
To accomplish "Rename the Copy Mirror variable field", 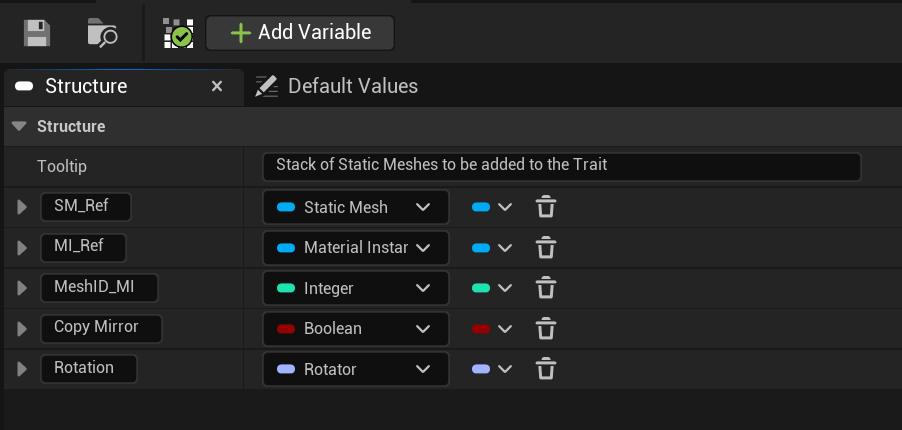I will pos(101,328).
